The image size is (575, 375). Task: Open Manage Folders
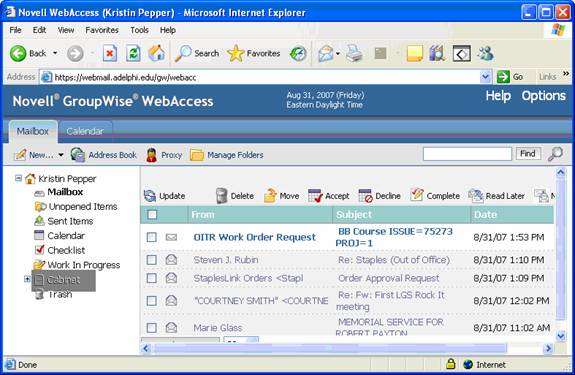click(227, 155)
